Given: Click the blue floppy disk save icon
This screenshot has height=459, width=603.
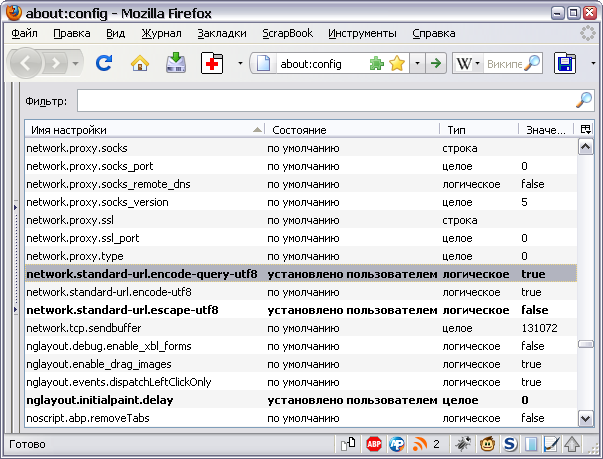Looking at the screenshot, I should [565, 63].
